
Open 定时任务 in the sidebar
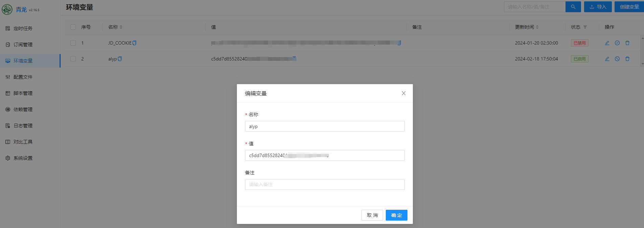tap(23, 28)
